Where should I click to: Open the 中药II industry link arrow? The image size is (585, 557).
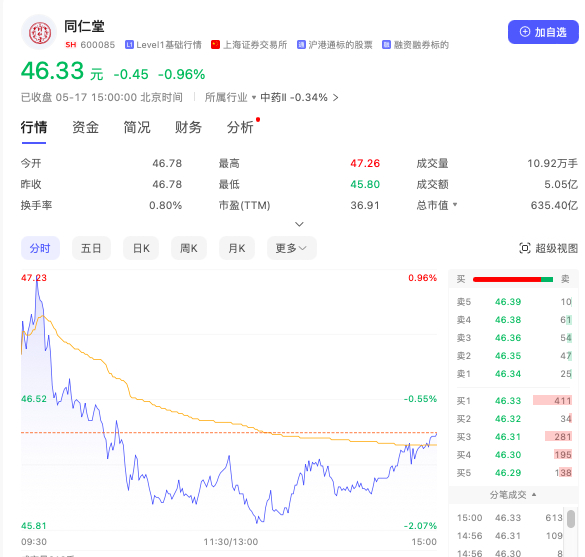[x=335, y=98]
